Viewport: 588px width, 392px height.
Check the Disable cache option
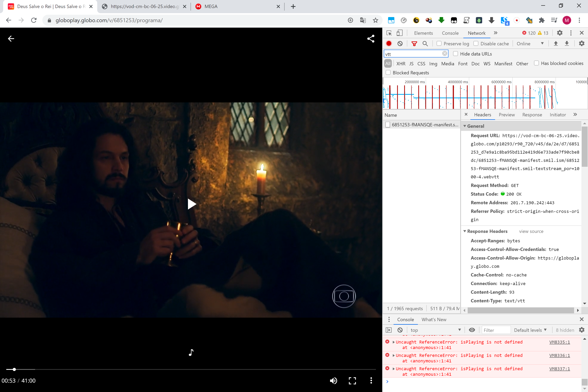[x=476, y=44]
